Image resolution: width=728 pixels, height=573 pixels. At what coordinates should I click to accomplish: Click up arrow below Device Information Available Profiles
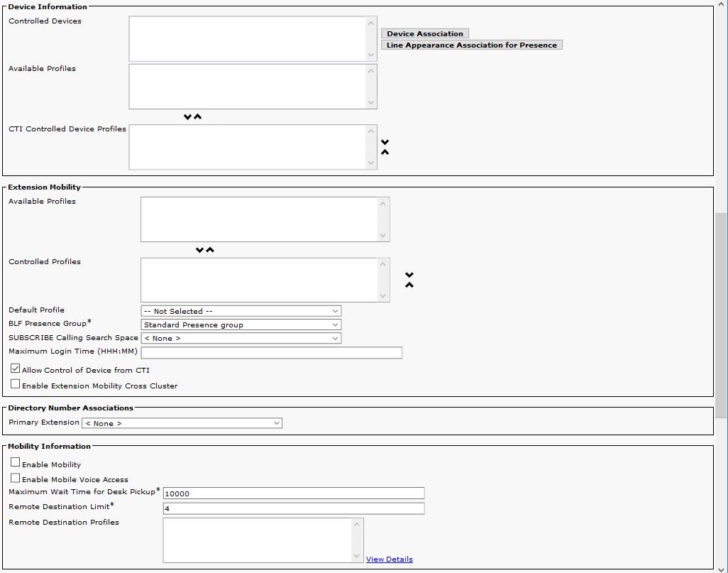tap(198, 117)
